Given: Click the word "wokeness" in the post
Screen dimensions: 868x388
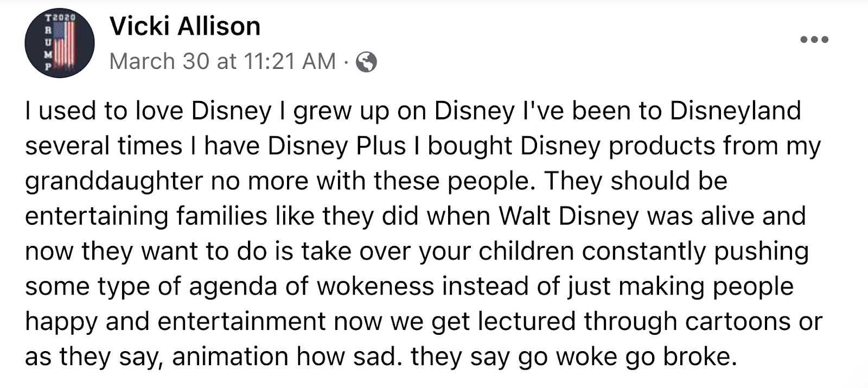Looking at the screenshot, I should click(375, 287).
